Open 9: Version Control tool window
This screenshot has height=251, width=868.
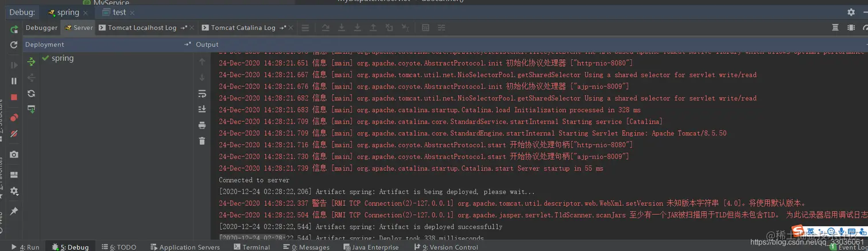(x=445, y=247)
